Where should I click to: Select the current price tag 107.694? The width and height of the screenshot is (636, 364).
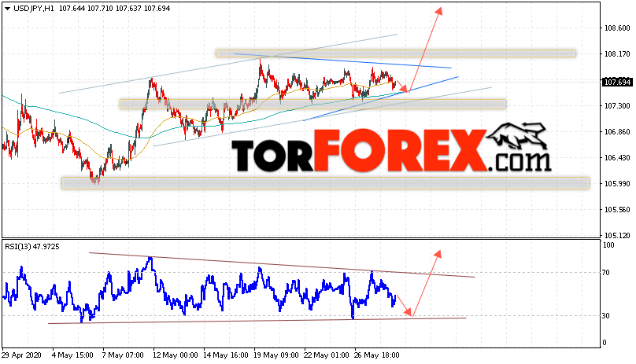pos(617,83)
